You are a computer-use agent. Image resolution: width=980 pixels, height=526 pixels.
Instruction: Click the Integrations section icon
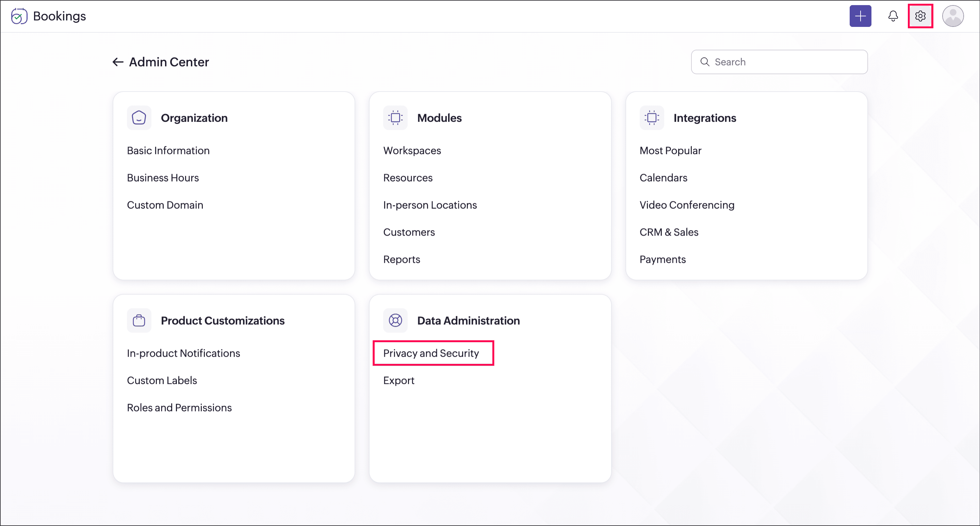coord(652,118)
